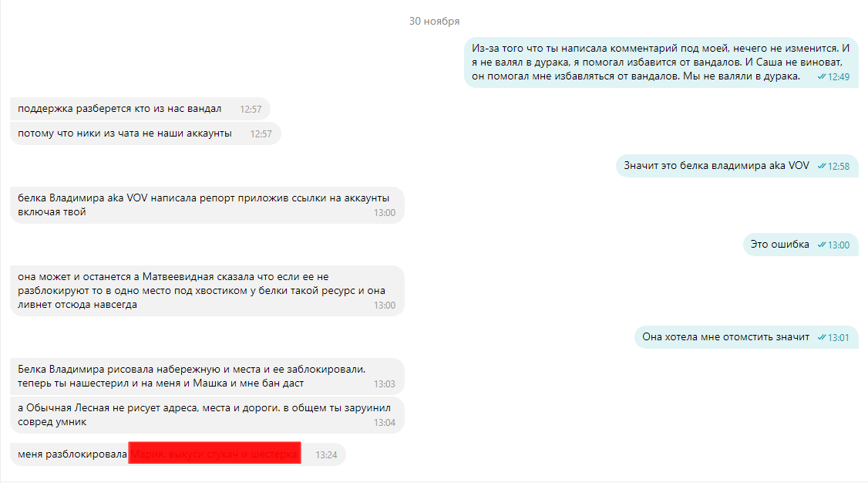The height and width of the screenshot is (483, 868).
Task: Select the message 'Белка Владимира рисовала набережную'
Action: (207, 376)
